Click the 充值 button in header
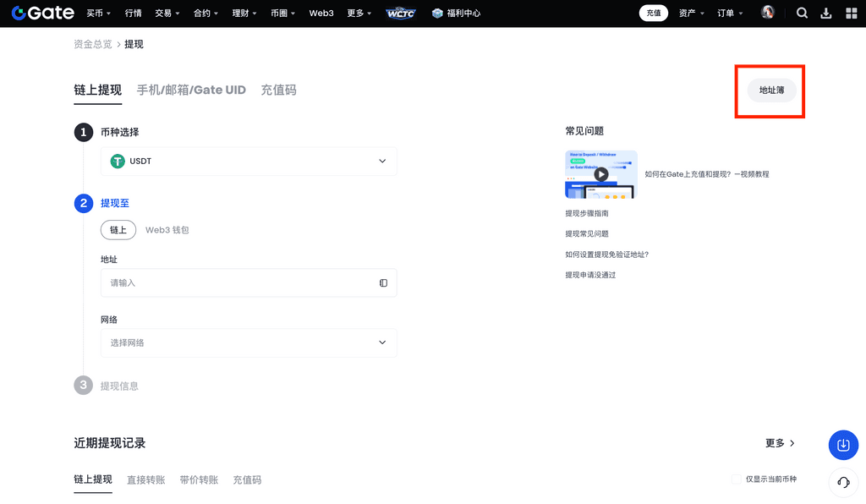 [x=653, y=13]
